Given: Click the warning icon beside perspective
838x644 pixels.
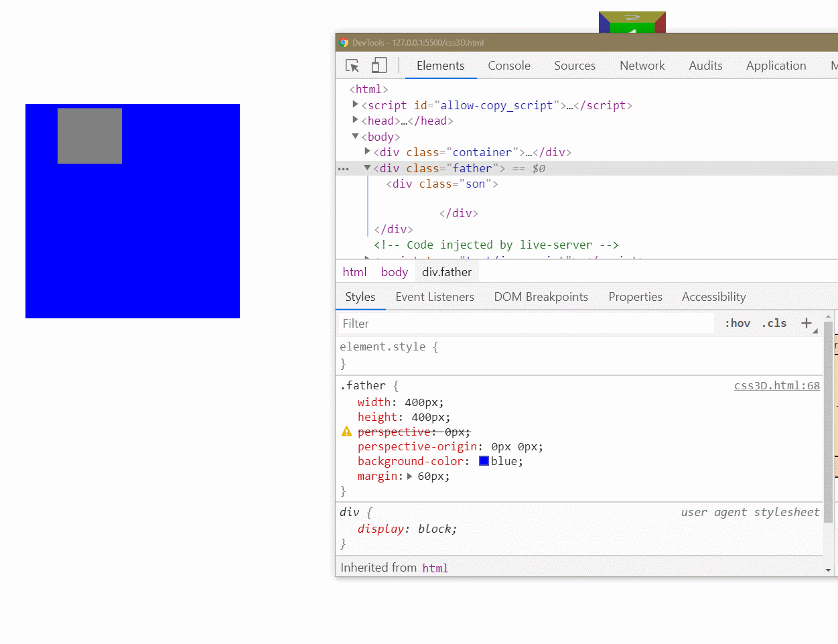Looking at the screenshot, I should (346, 432).
